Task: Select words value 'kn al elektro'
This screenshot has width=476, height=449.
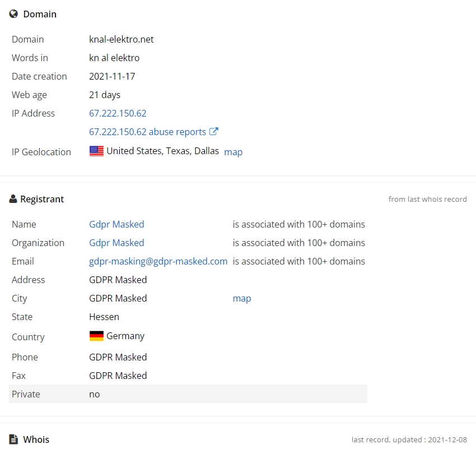Action: tap(114, 58)
